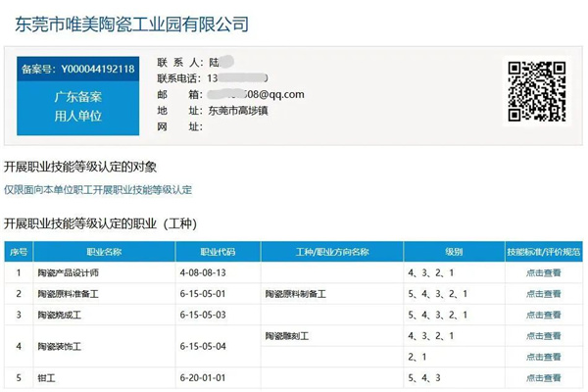The width and height of the screenshot is (588, 392).
Task: Click the QR code image
Action: (537, 91)
